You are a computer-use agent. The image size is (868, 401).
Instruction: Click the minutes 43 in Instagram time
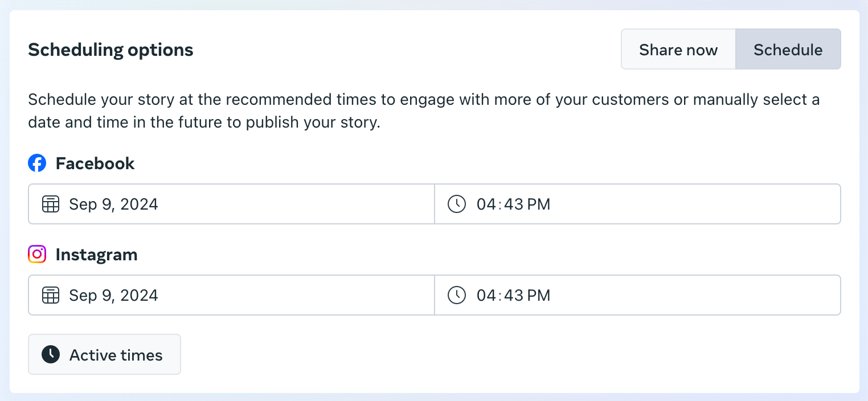click(x=513, y=295)
